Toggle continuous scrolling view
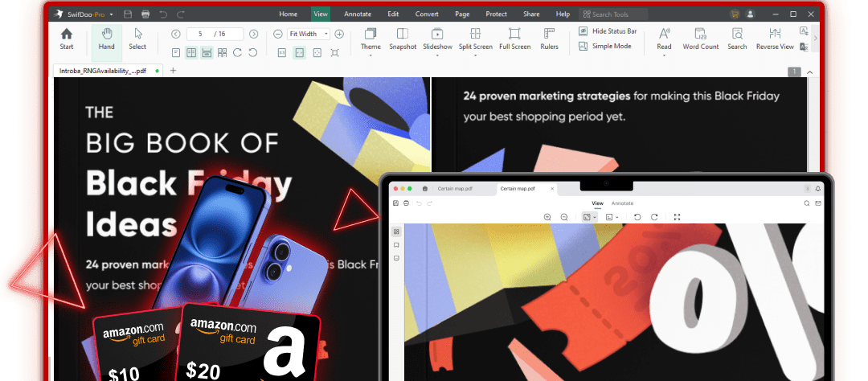 (x=207, y=52)
